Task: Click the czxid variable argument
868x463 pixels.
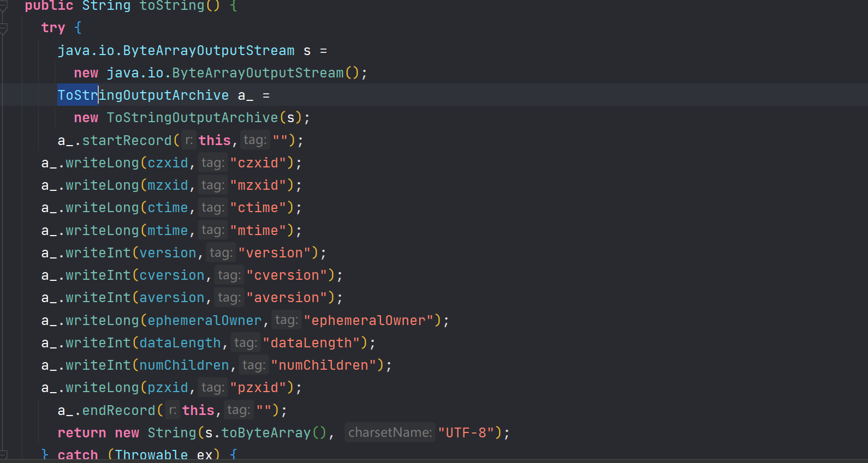Action: click(x=168, y=163)
